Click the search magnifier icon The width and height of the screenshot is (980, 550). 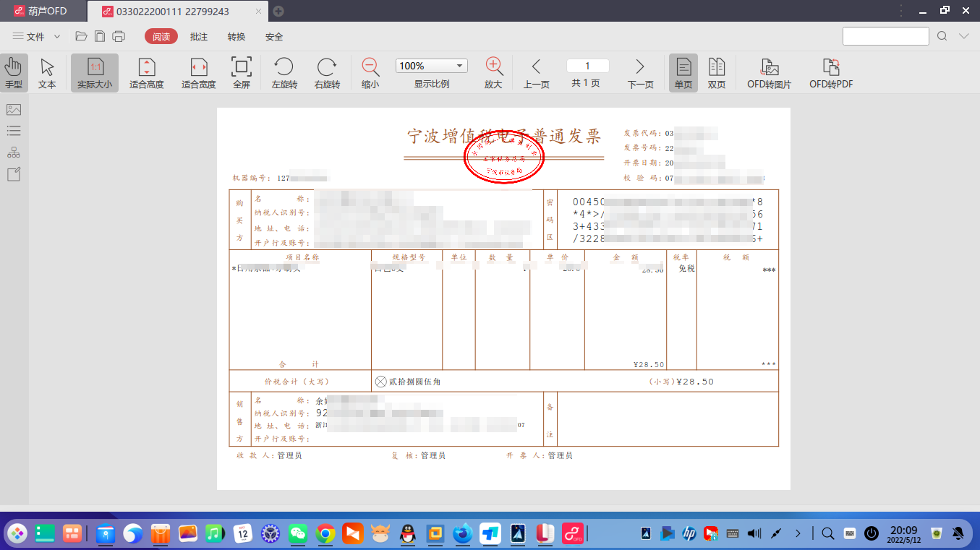coord(942,36)
